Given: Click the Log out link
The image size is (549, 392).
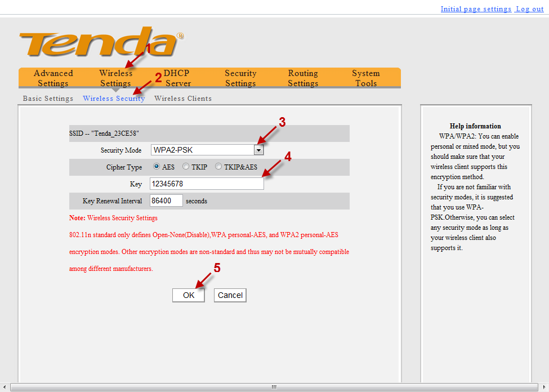Looking at the screenshot, I should click(530, 9).
